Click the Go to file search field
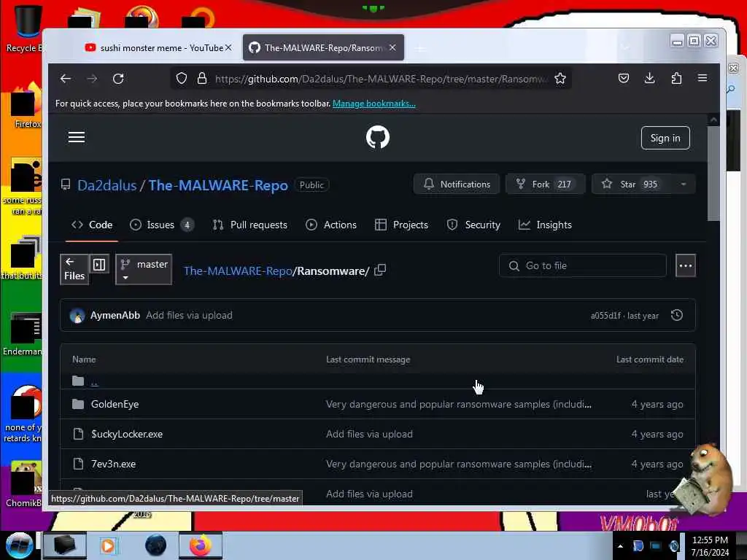Screen dimensions: 747x560 (583, 265)
